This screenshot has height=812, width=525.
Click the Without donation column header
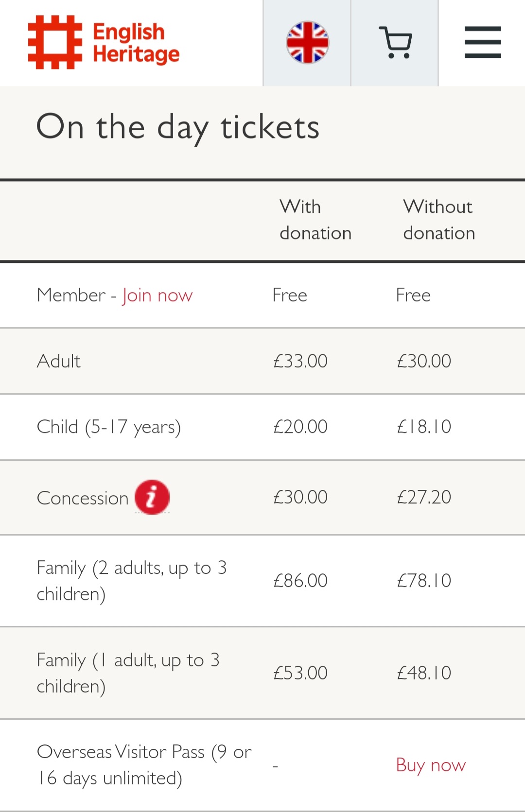pos(438,220)
